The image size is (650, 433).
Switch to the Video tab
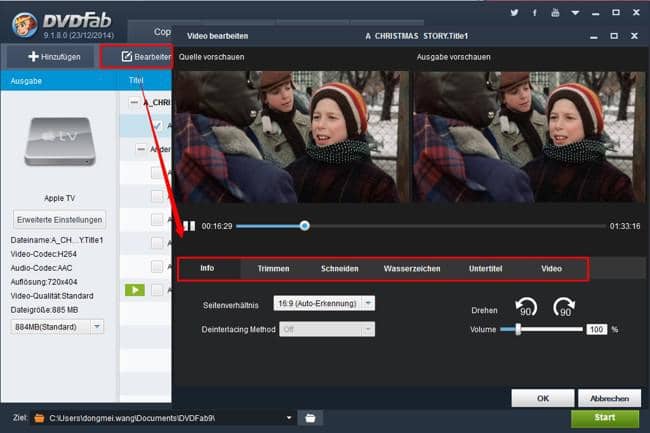[x=551, y=269]
